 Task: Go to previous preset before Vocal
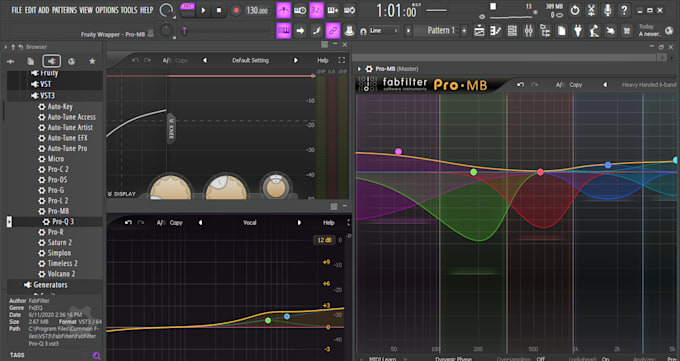click(x=200, y=223)
